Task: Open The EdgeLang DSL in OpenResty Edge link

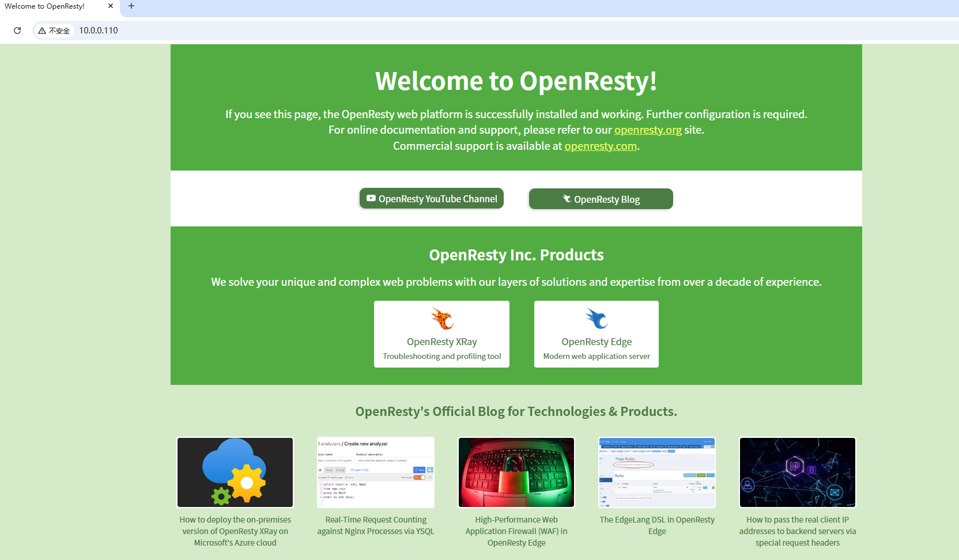Action: 657,525
